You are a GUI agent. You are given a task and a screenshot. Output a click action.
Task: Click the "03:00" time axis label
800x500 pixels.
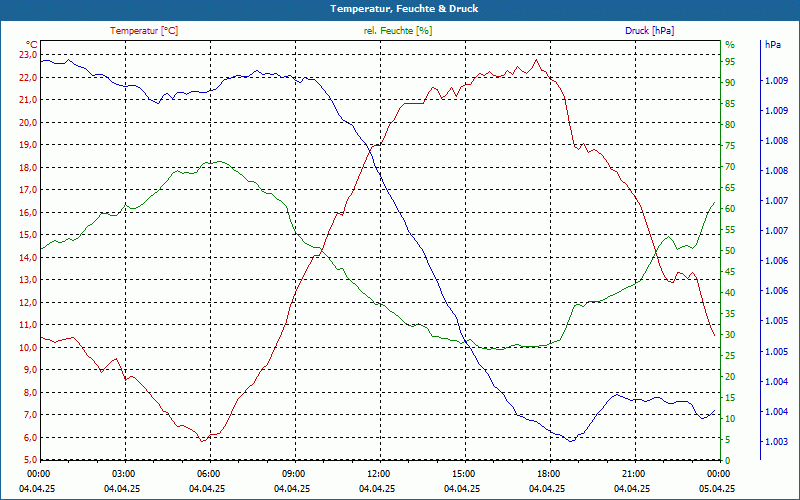(x=124, y=474)
